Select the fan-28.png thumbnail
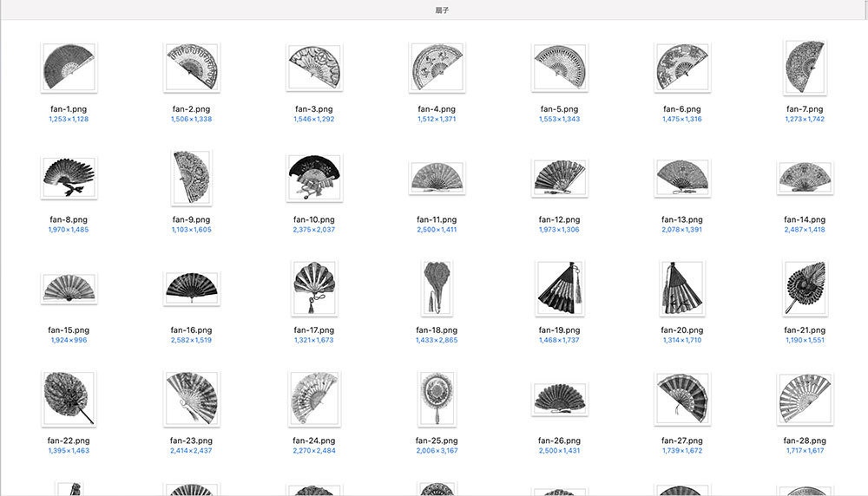 coord(805,399)
